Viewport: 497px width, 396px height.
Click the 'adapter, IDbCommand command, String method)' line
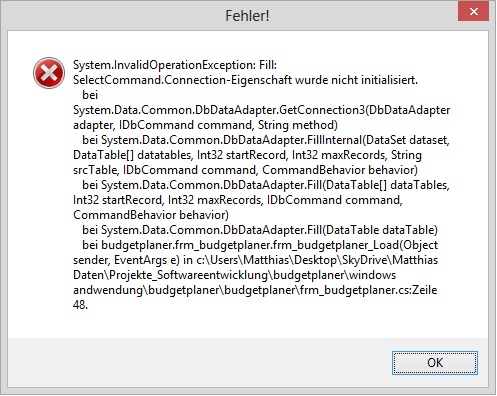[205, 125]
